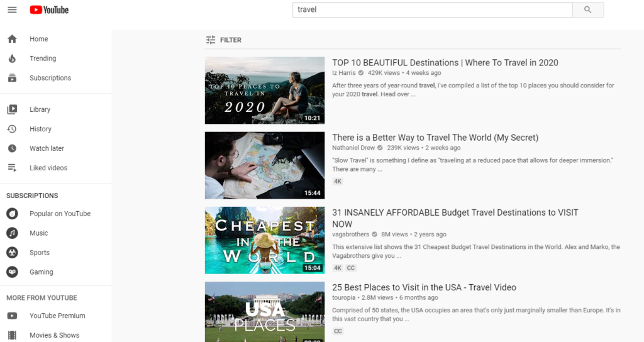Play the map-reading video thumbnail
644x342 pixels.
(x=265, y=165)
